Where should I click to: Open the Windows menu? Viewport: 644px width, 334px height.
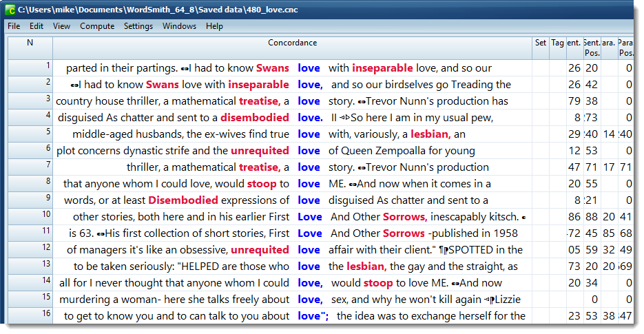(x=180, y=26)
